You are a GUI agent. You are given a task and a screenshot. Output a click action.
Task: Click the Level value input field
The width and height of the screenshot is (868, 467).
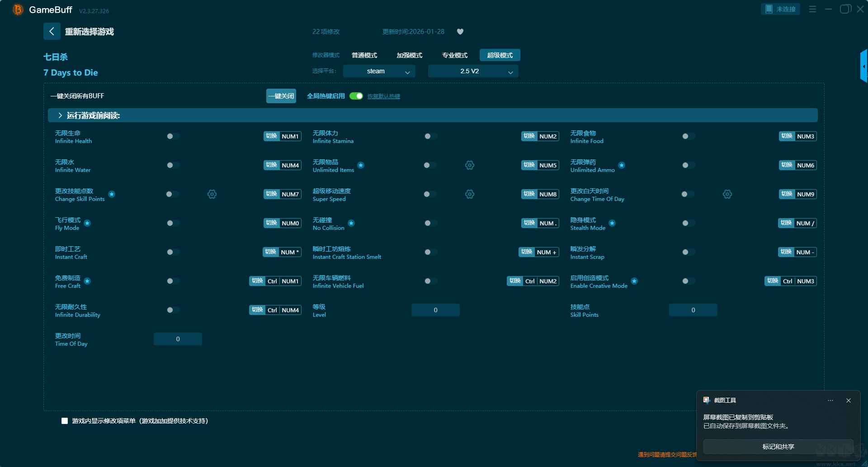(435, 310)
